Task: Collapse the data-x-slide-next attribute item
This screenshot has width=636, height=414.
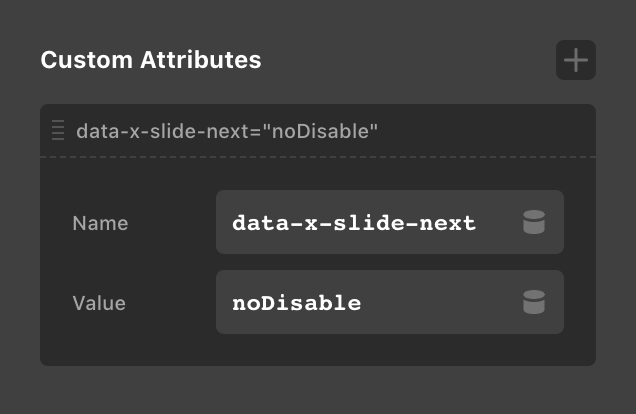Action: point(226,130)
